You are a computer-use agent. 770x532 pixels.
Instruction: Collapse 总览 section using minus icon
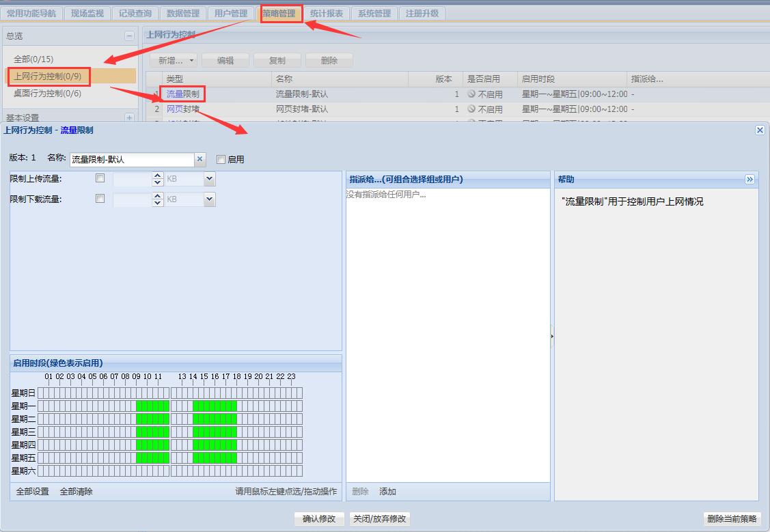130,36
